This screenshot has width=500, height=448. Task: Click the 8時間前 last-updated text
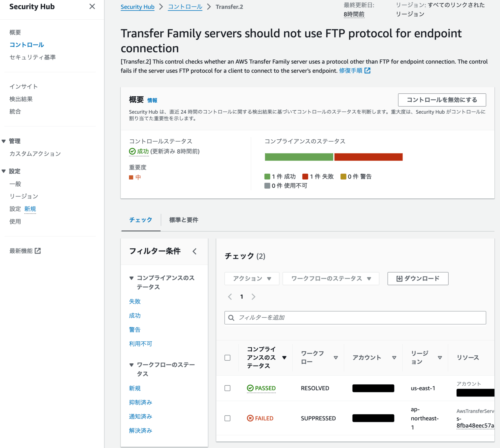pos(354,14)
